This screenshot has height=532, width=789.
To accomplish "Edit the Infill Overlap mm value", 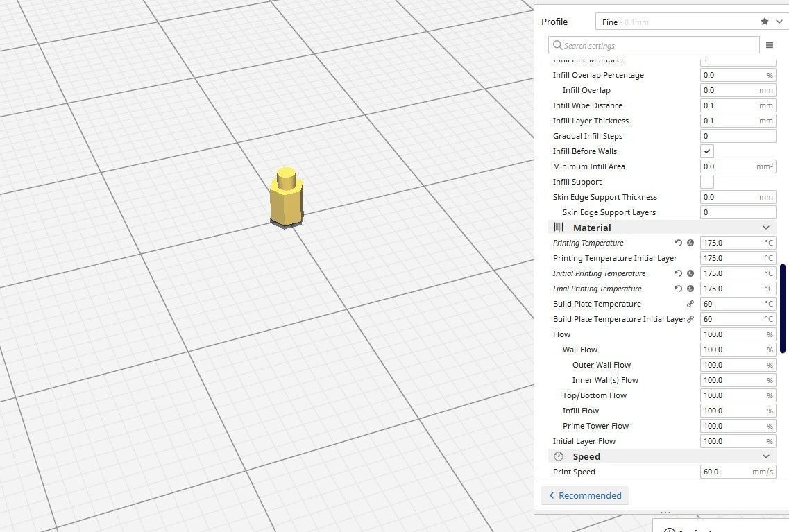I will pyautogui.click(x=738, y=90).
